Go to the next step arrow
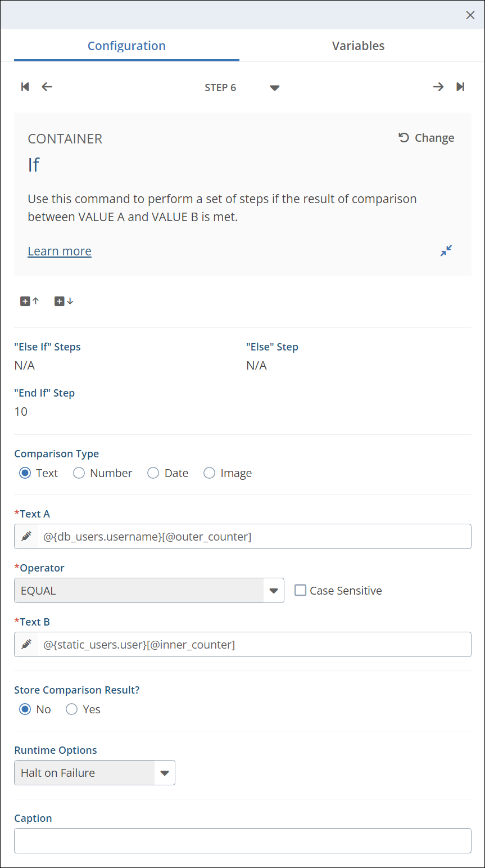The width and height of the screenshot is (485, 868). coord(438,87)
